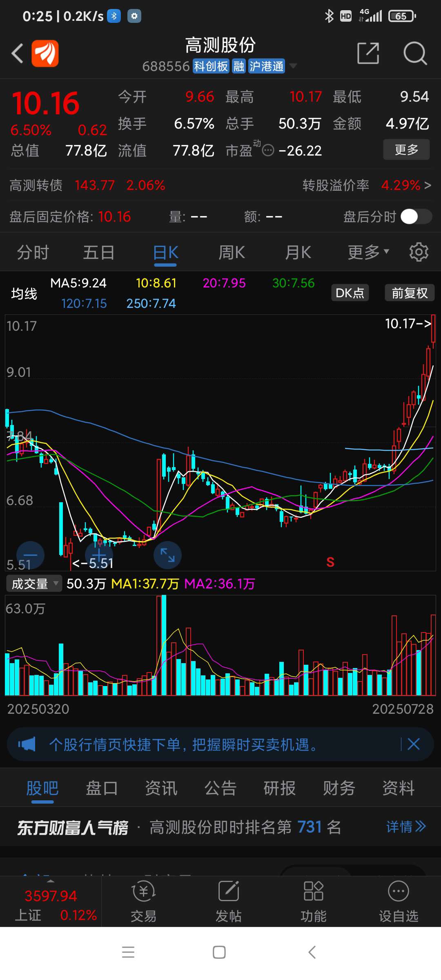
Task: Open 交易 trade icon
Action: pos(143,901)
